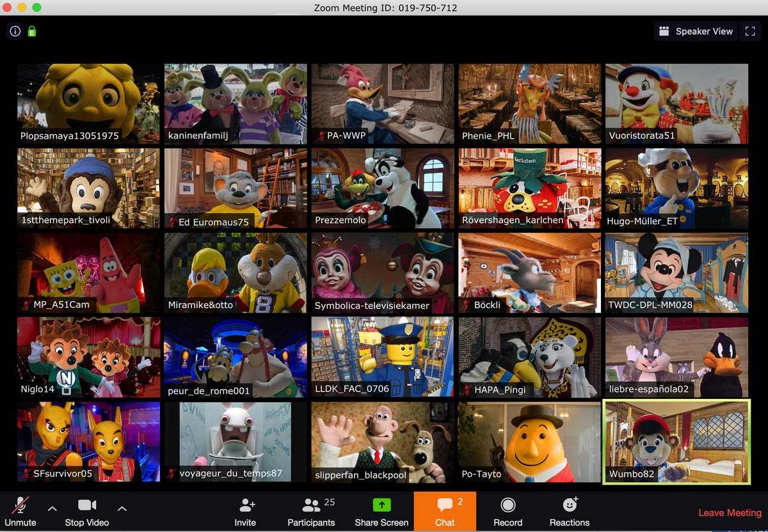Select Plopsamaya13051975 video tile

[x=89, y=103]
